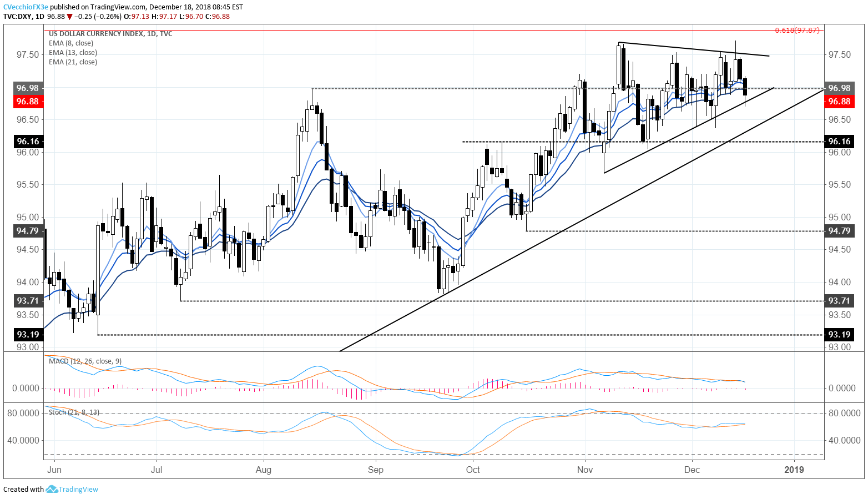Select the 'US DOLLAR CURRENCY INDEX, 1D, TVC' title
The height and width of the screenshot is (499, 868).
pyautogui.click(x=110, y=33)
